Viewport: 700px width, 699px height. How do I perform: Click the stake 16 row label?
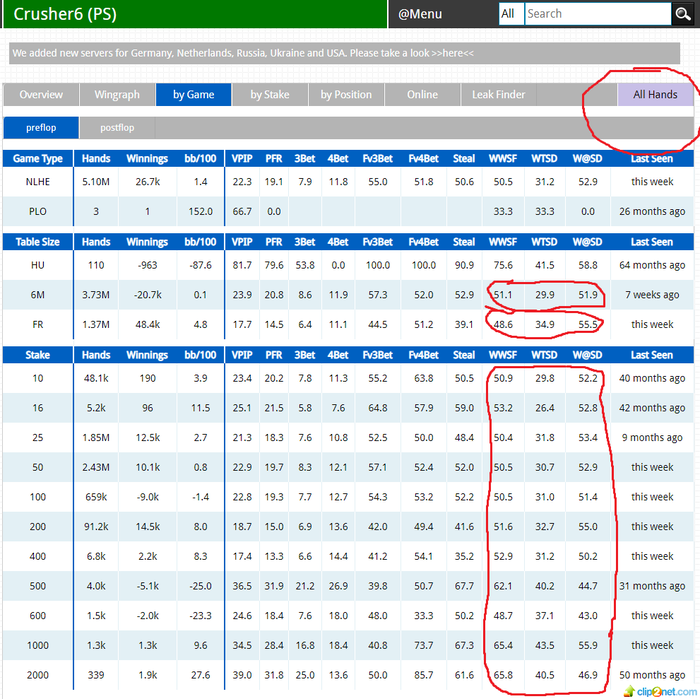click(x=38, y=408)
